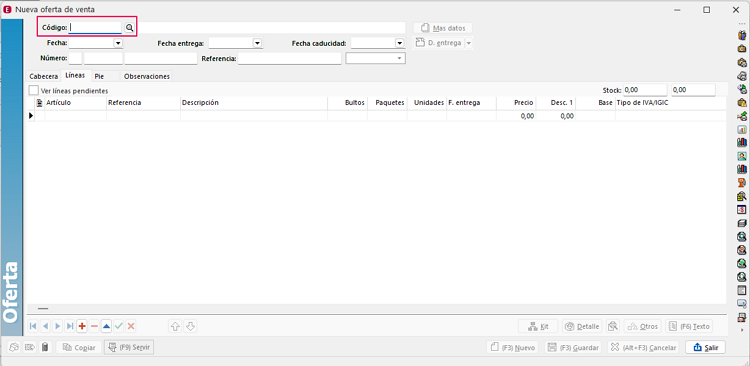Open the calendar sidebar icon
Viewport: 750px width, 366px height.
click(x=742, y=210)
